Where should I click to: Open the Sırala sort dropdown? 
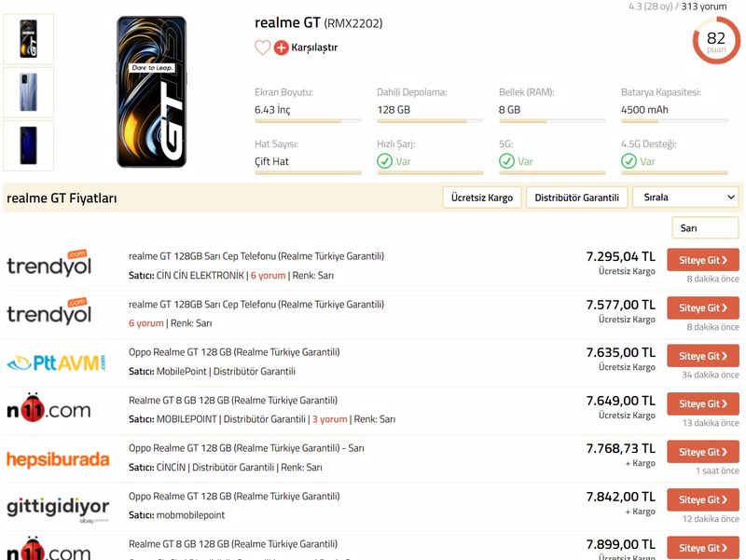pos(685,198)
